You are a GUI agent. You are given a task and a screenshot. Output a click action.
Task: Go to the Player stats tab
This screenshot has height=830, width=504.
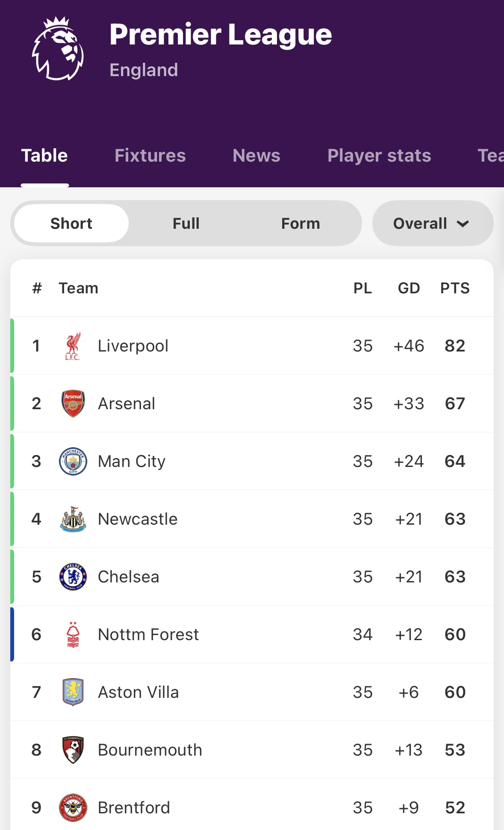pyautogui.click(x=379, y=156)
